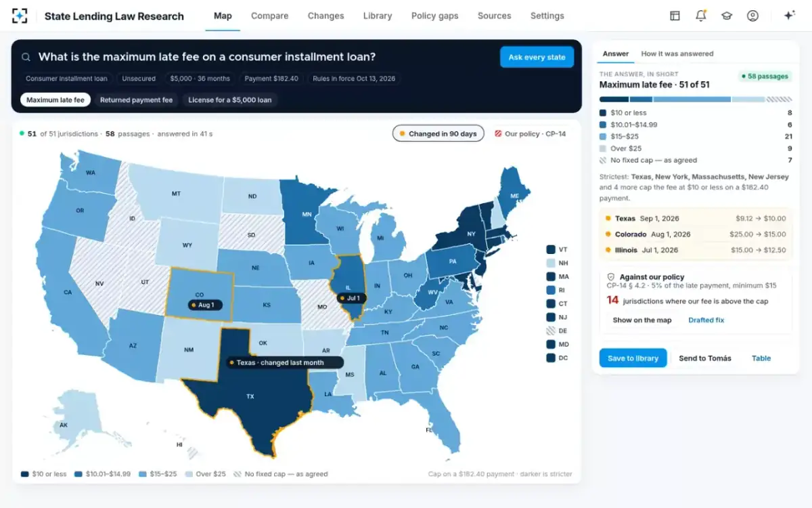
Task: Select Texas on the map
Action: tap(250, 396)
